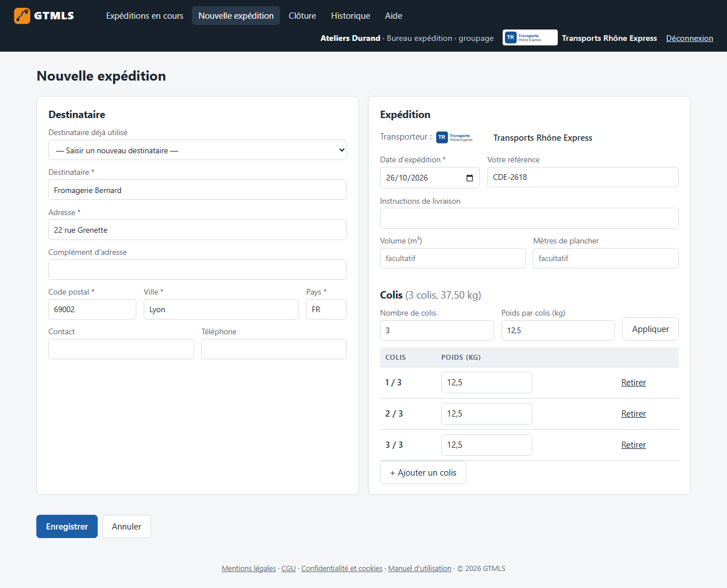Click the GTMLS logo icon
727x588 pixels.
(x=22, y=16)
